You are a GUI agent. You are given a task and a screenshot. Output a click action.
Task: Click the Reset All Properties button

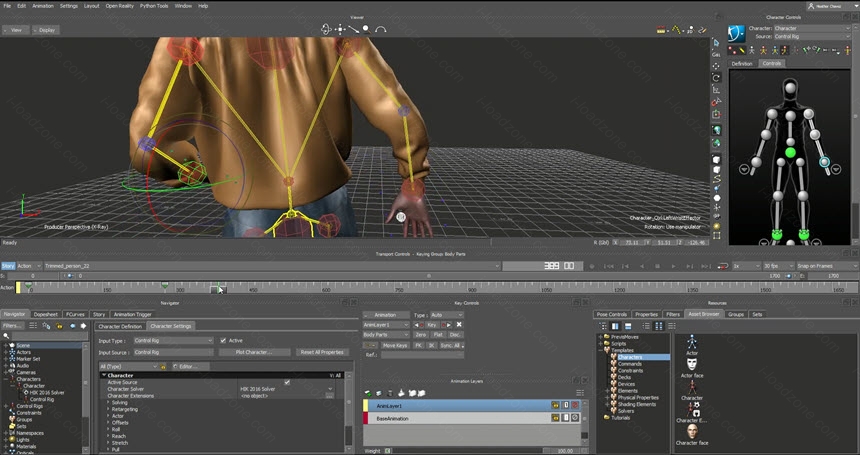pyautogui.click(x=322, y=352)
